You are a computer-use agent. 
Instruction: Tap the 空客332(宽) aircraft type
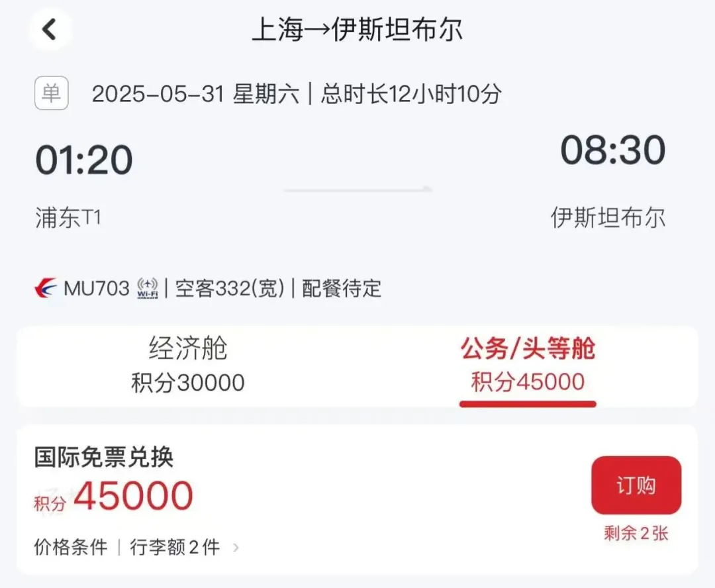pyautogui.click(x=230, y=288)
